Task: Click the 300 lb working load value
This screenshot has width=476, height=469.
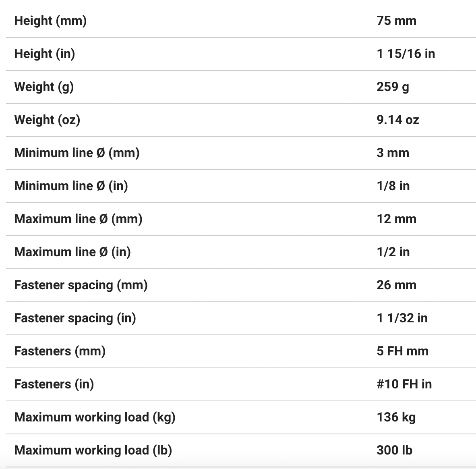Action: [x=394, y=450]
